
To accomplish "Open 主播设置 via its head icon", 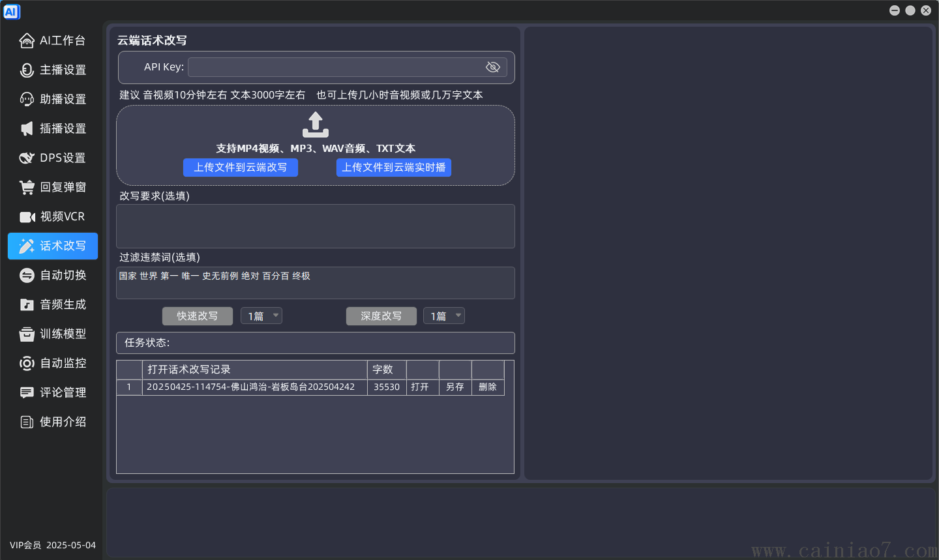I will pyautogui.click(x=27, y=70).
